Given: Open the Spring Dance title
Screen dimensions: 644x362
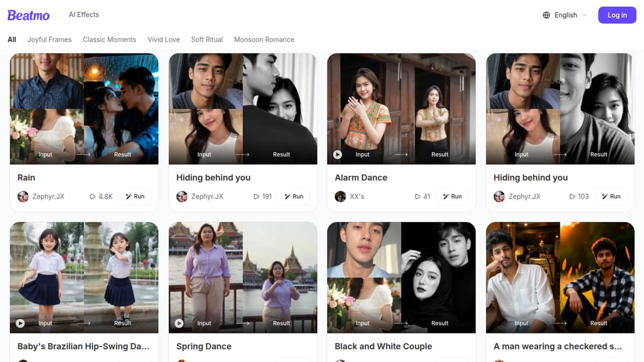Looking at the screenshot, I should (x=204, y=346).
